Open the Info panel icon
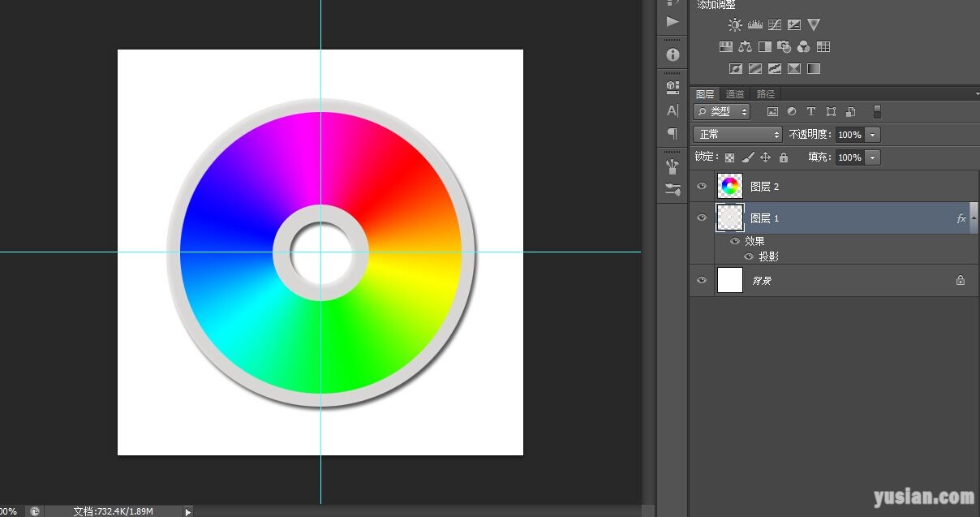 tap(673, 54)
